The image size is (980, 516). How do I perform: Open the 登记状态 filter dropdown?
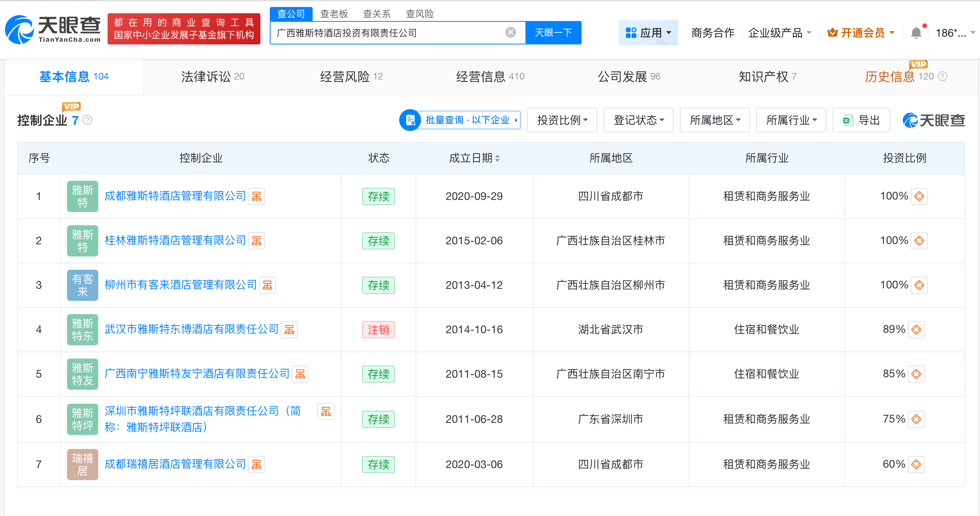(638, 120)
